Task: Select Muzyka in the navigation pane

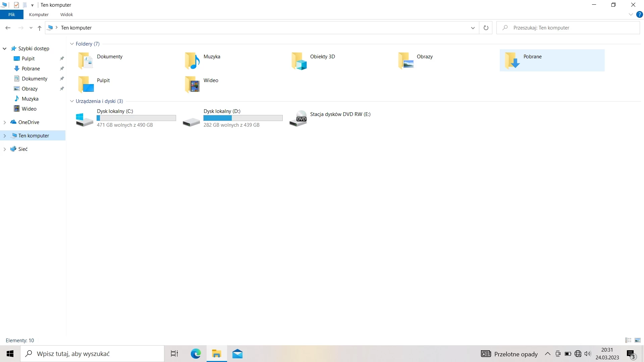Action: (x=30, y=99)
